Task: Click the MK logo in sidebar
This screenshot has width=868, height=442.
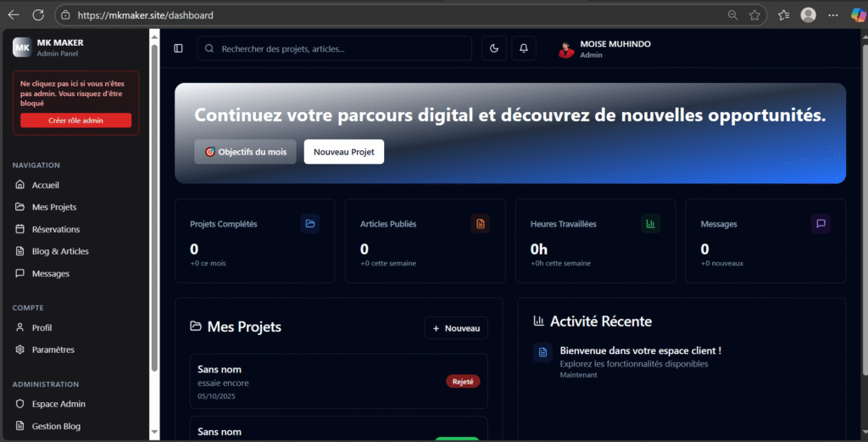Action: (22, 47)
